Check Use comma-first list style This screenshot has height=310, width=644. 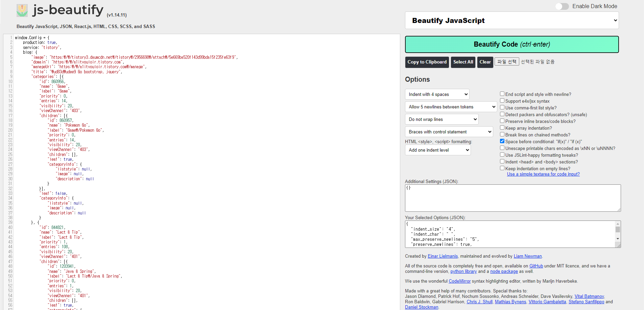502,107
